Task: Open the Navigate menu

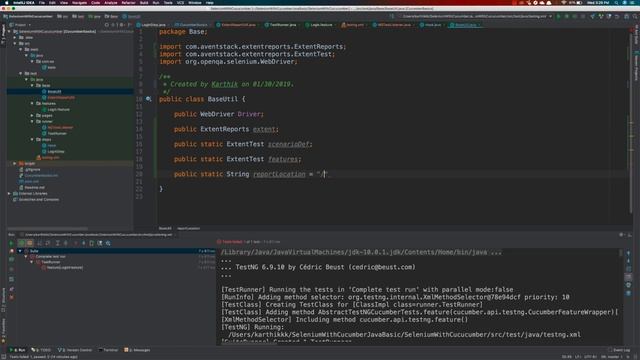Action: click(x=79, y=2)
